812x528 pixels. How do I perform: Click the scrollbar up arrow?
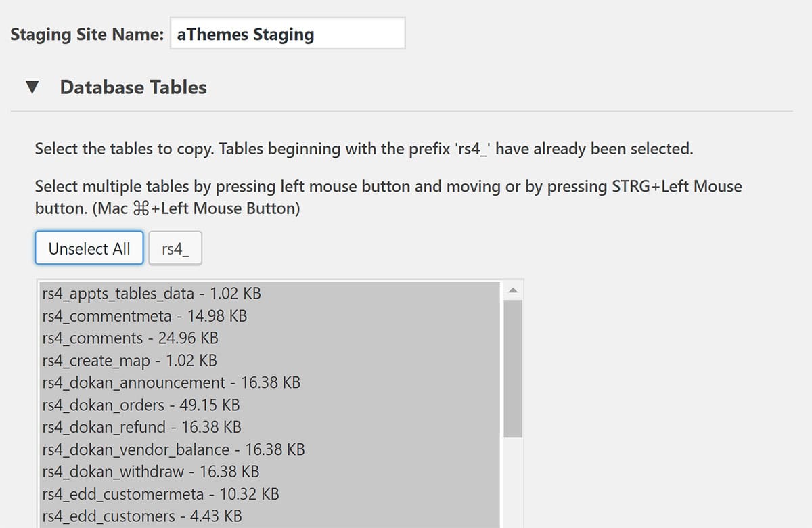pyautogui.click(x=514, y=288)
